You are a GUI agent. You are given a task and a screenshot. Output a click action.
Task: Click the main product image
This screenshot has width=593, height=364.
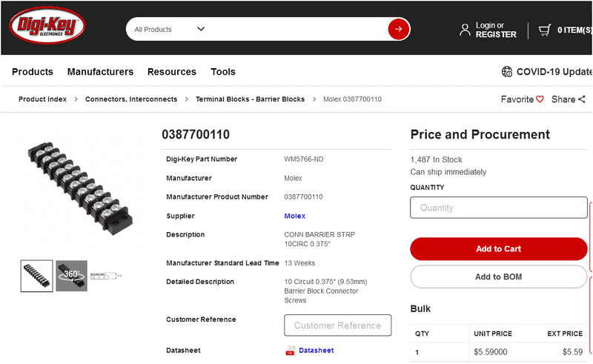pyautogui.click(x=80, y=189)
